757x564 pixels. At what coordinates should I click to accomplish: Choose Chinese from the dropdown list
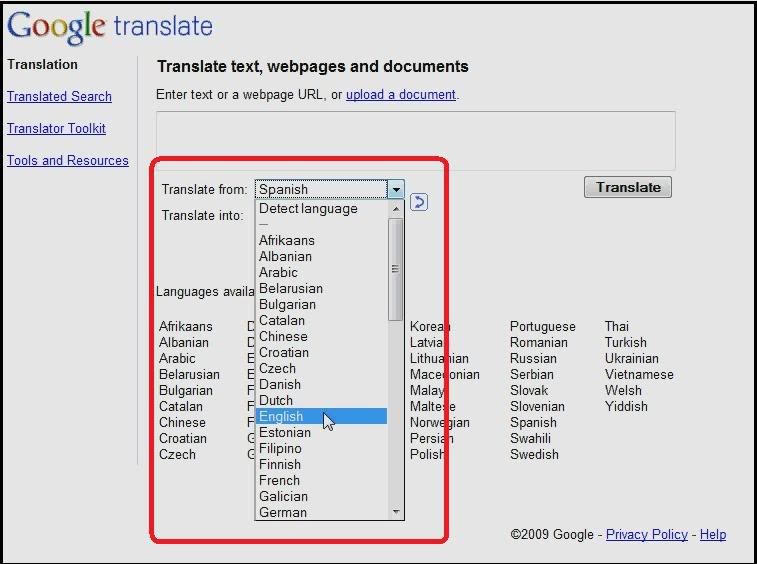tap(322, 336)
